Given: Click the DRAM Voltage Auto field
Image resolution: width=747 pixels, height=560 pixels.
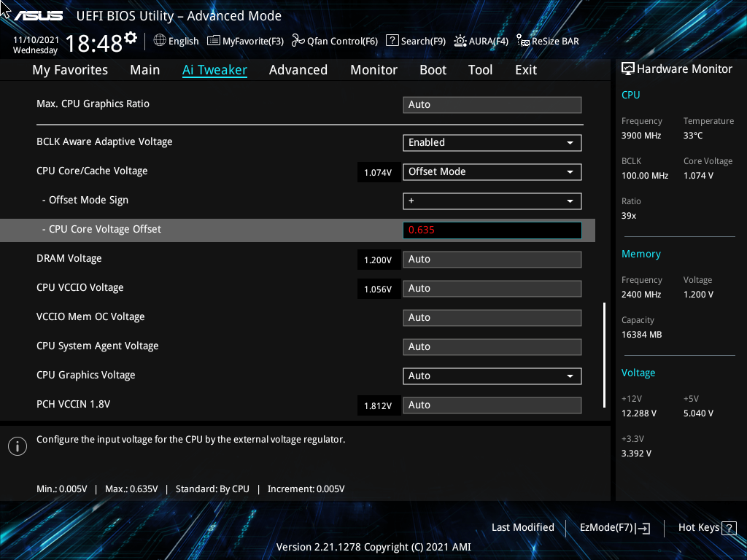Looking at the screenshot, I should 492,259.
